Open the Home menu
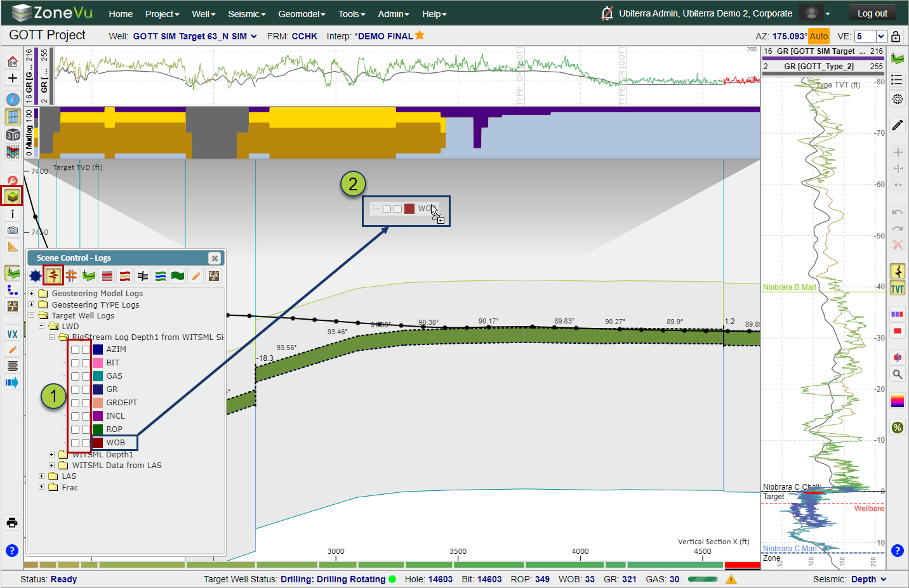 click(x=121, y=14)
